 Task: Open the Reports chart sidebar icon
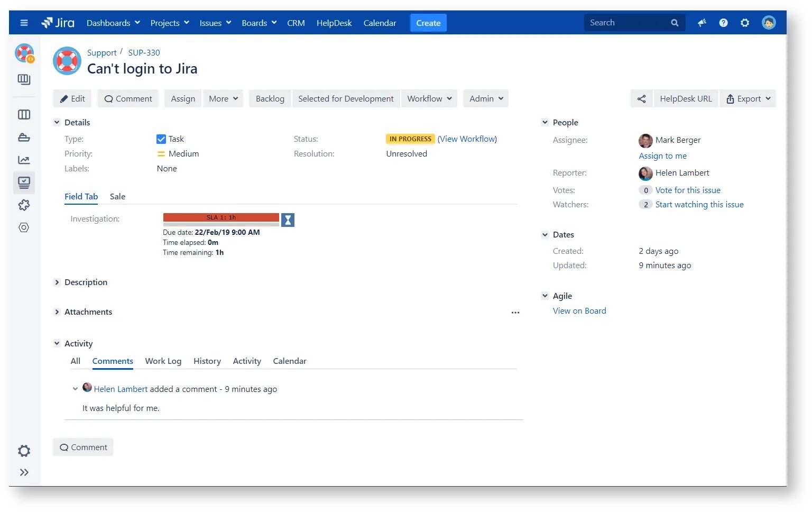[x=24, y=160]
